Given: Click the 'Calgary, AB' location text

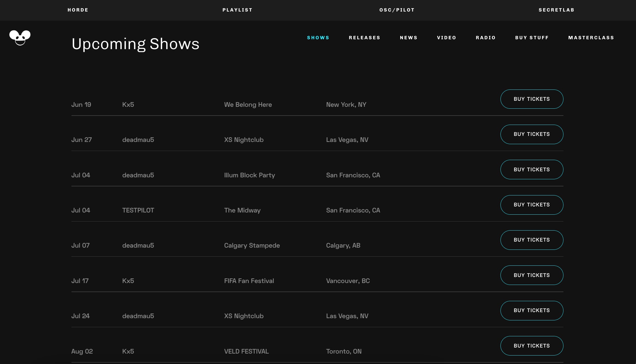Looking at the screenshot, I should (343, 245).
